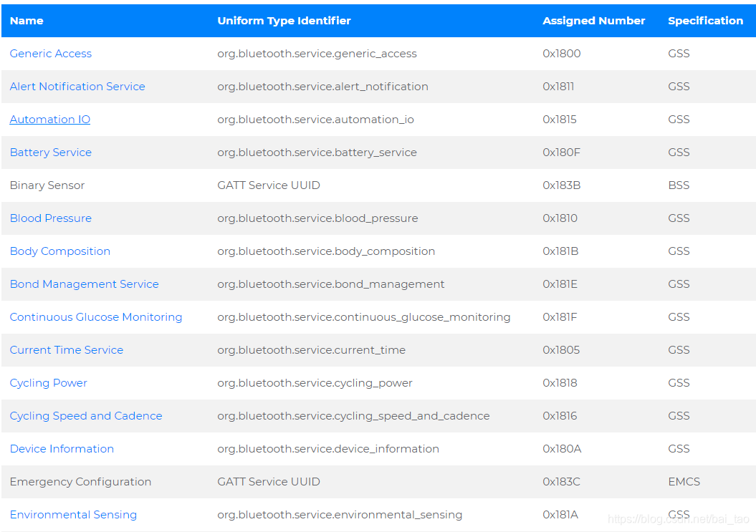Open Cycling Speed and Cadence link
The height and width of the screenshot is (532, 756).
[86, 416]
